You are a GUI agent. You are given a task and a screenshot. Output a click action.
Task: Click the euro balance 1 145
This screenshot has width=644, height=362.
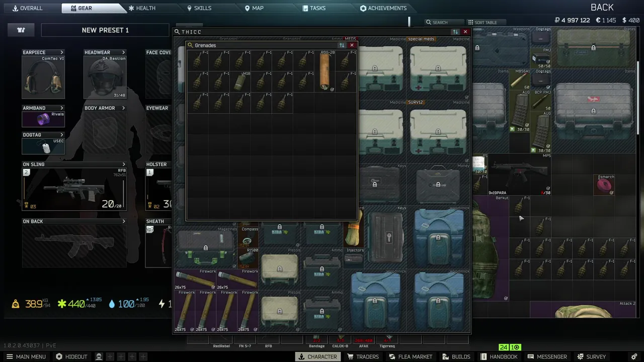click(606, 21)
